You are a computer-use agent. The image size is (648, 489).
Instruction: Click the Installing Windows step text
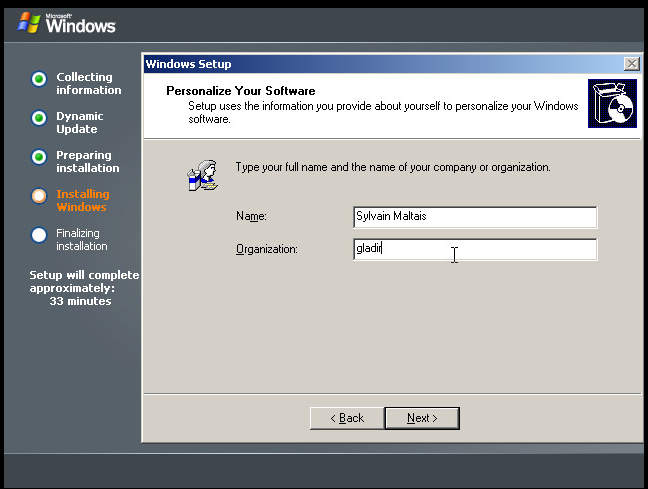pyautogui.click(x=83, y=201)
